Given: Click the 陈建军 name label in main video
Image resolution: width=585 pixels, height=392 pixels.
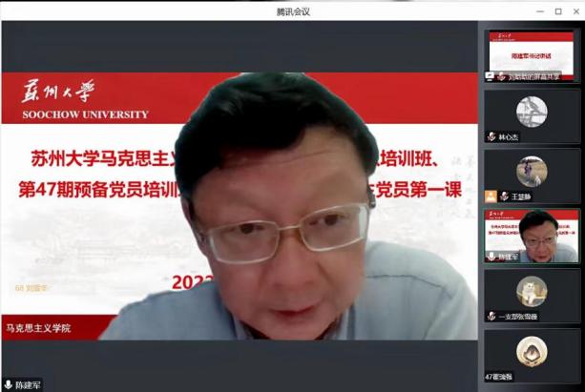Looking at the screenshot, I should 29,384.
